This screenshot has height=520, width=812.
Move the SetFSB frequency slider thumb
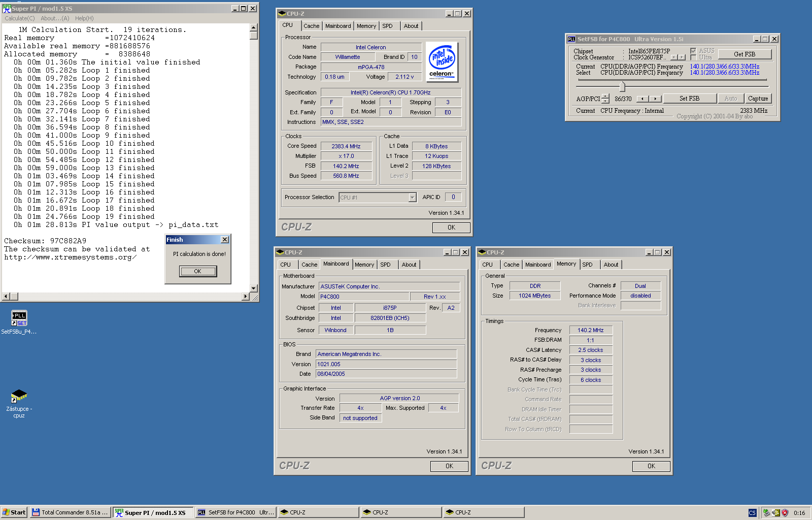pyautogui.click(x=622, y=86)
